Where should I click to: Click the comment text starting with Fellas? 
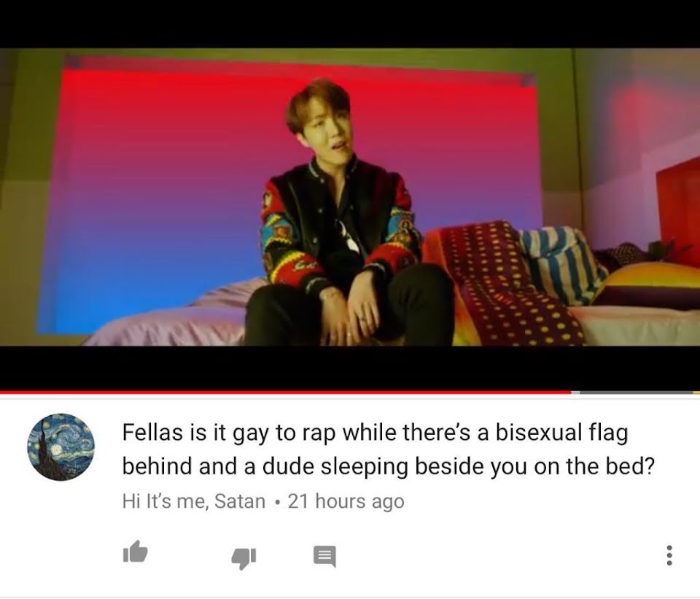click(x=388, y=449)
